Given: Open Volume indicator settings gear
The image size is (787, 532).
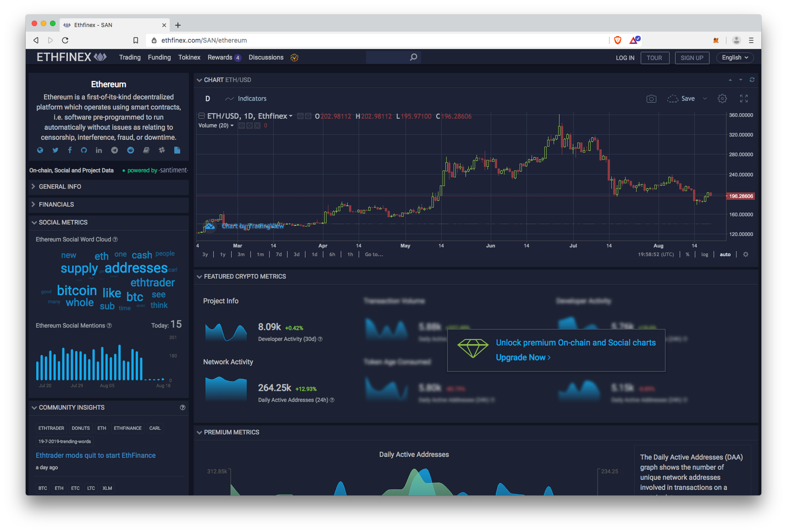Looking at the screenshot, I should click(x=249, y=126).
